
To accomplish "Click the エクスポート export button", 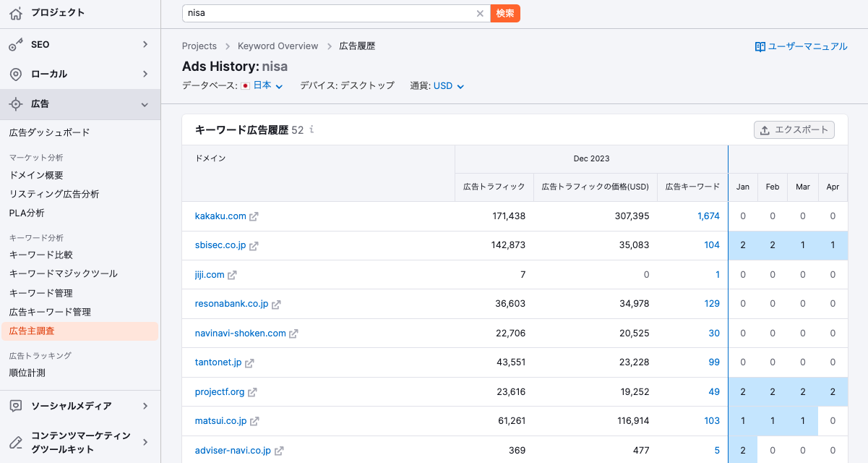I will click(794, 130).
